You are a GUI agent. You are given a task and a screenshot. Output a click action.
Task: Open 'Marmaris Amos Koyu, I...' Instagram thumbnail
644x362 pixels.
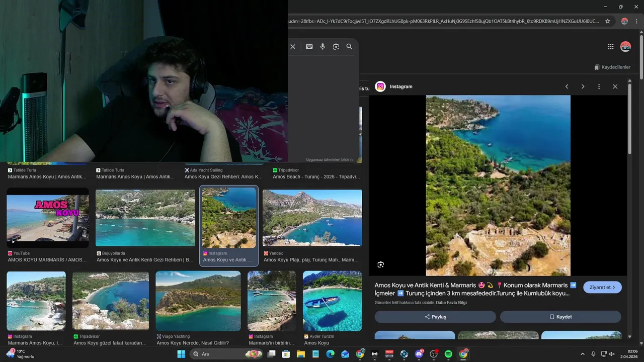click(36, 301)
